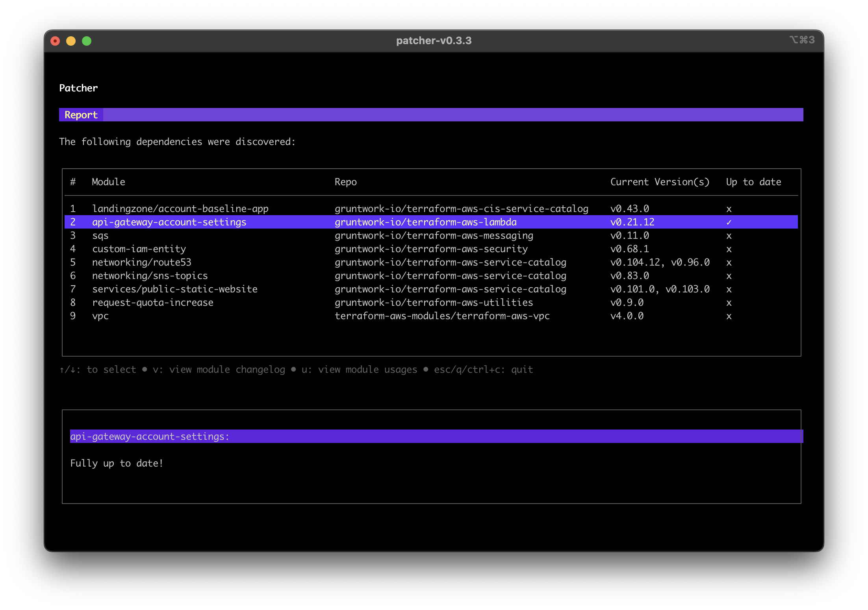Click version v0.9.0 cell
The width and height of the screenshot is (868, 610).
click(627, 302)
